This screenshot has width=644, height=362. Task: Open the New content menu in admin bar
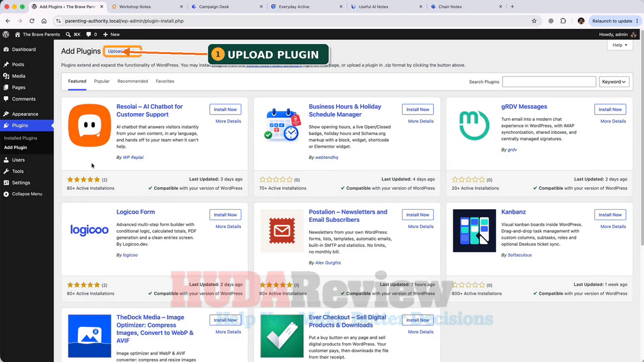coord(111,35)
